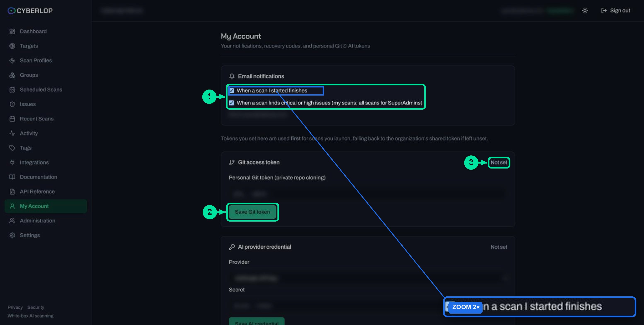The image size is (644, 325).
Task: Click the Administration users icon
Action: 12,221
